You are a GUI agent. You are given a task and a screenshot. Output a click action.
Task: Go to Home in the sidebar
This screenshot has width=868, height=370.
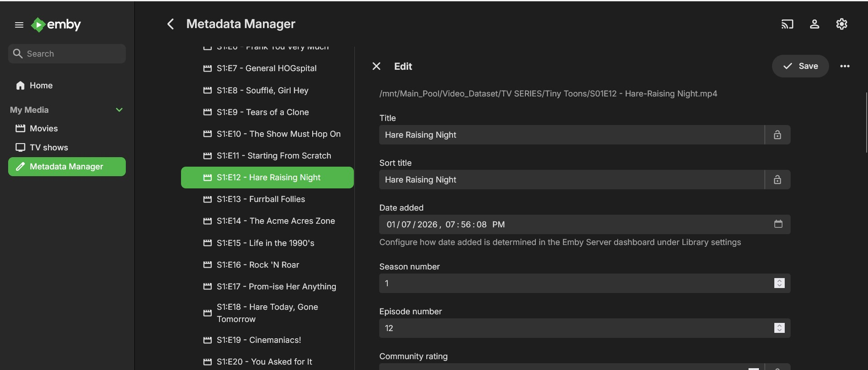click(x=41, y=86)
